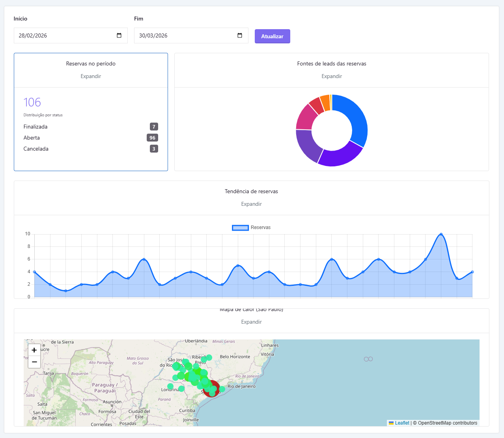Expand the Fontes de leads das reservas card
This screenshot has height=438, width=504.
pyautogui.click(x=331, y=76)
